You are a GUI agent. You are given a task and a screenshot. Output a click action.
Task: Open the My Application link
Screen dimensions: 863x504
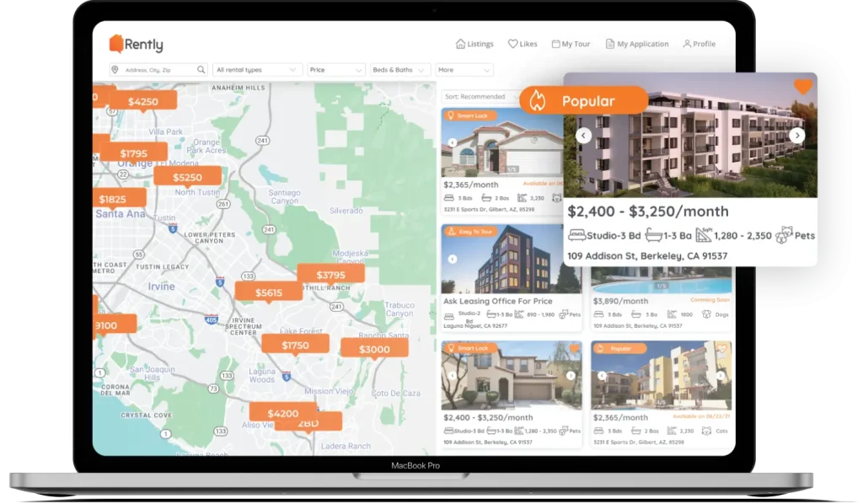tap(636, 44)
